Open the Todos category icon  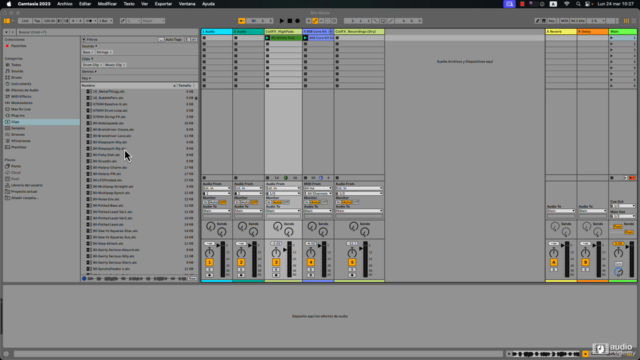pyautogui.click(x=7, y=65)
